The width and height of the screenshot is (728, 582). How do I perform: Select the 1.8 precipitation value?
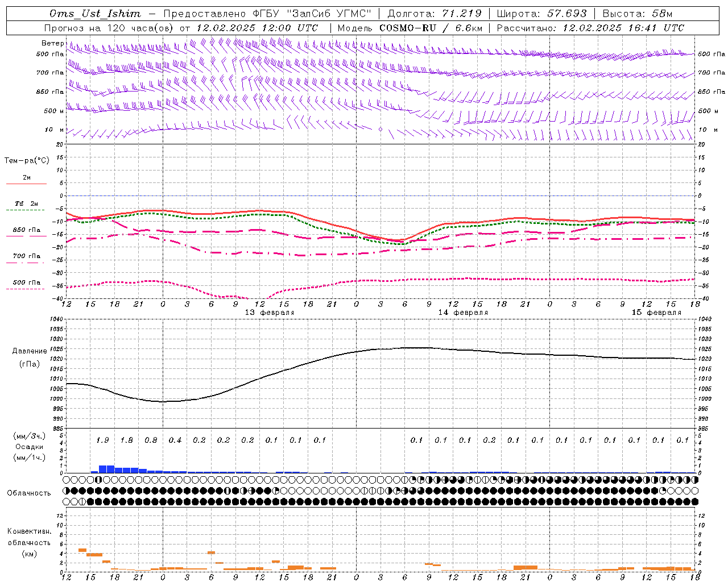pos(126,440)
